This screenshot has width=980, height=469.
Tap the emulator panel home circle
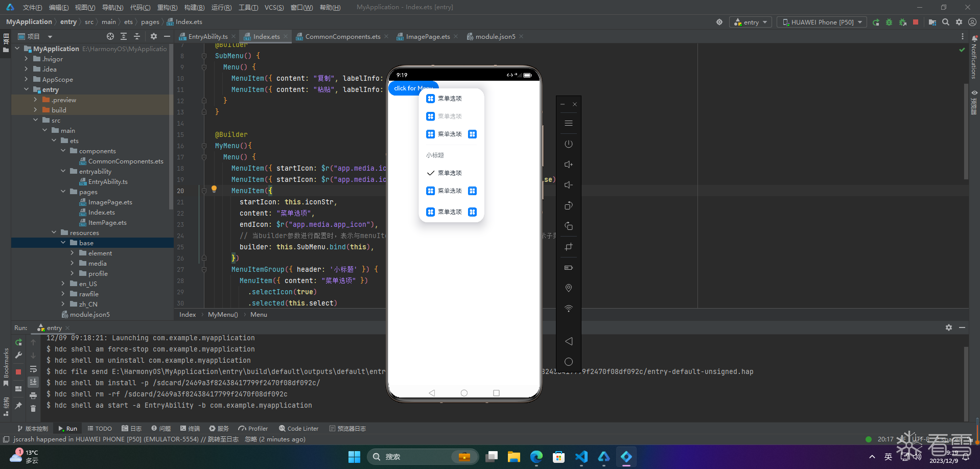coord(568,362)
